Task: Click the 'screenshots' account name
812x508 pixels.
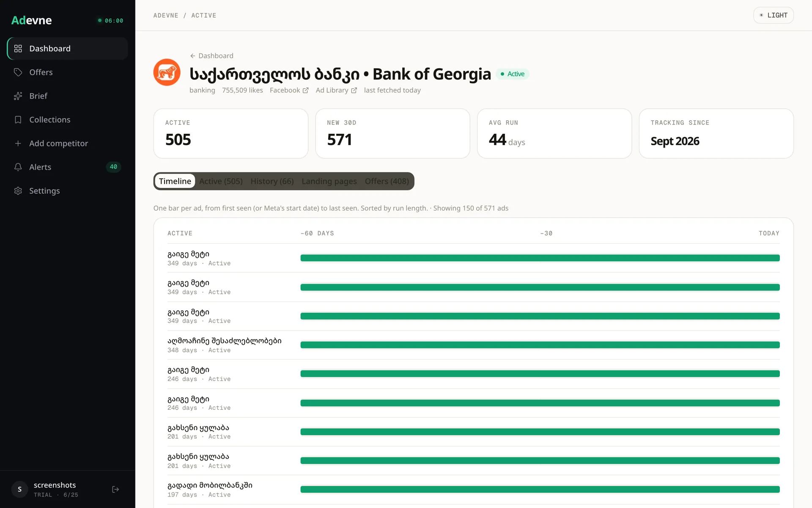Action: pyautogui.click(x=55, y=485)
